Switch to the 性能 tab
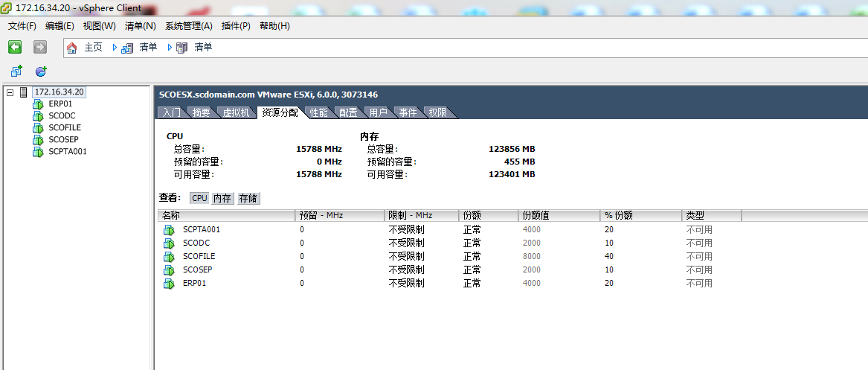 (x=318, y=112)
